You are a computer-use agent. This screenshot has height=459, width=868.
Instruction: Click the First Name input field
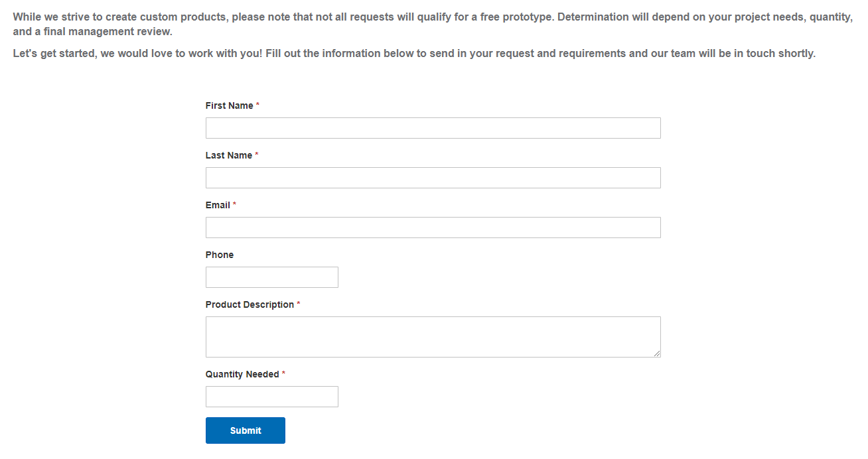[x=433, y=128]
